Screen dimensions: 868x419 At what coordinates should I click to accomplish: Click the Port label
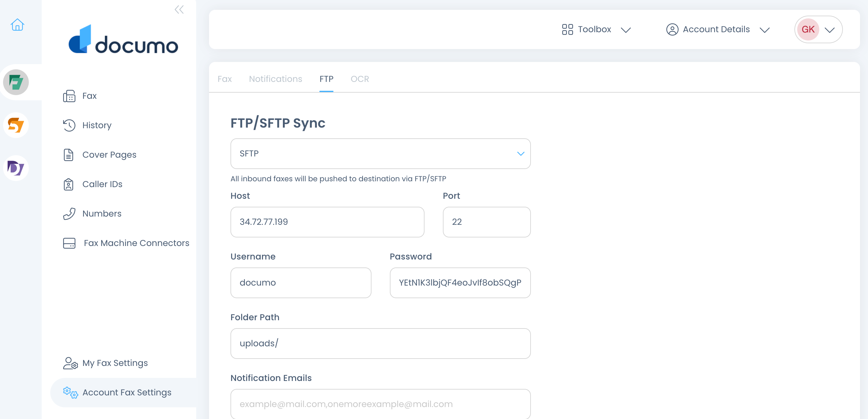[451, 196]
